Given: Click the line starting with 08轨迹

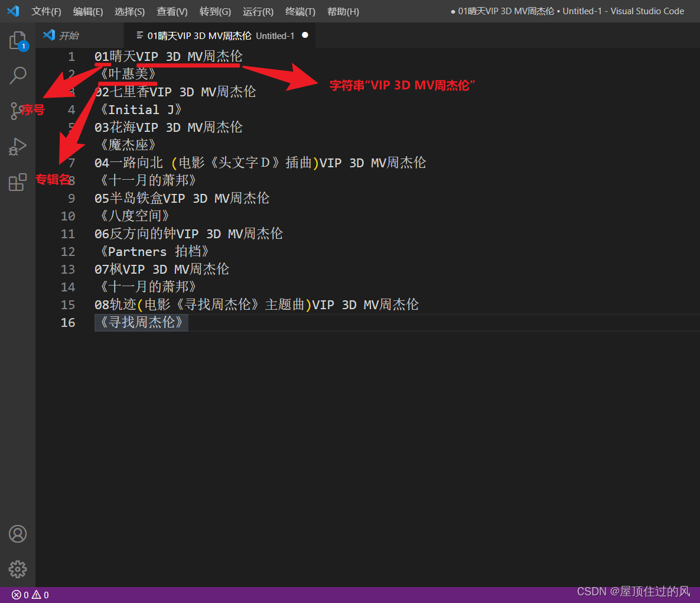Looking at the screenshot, I should tap(257, 304).
